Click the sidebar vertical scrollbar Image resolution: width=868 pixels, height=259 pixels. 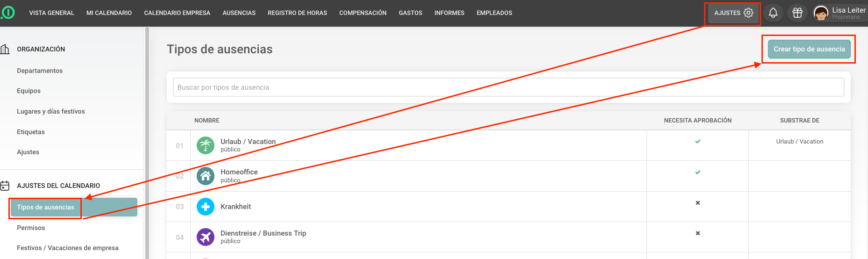click(x=147, y=143)
